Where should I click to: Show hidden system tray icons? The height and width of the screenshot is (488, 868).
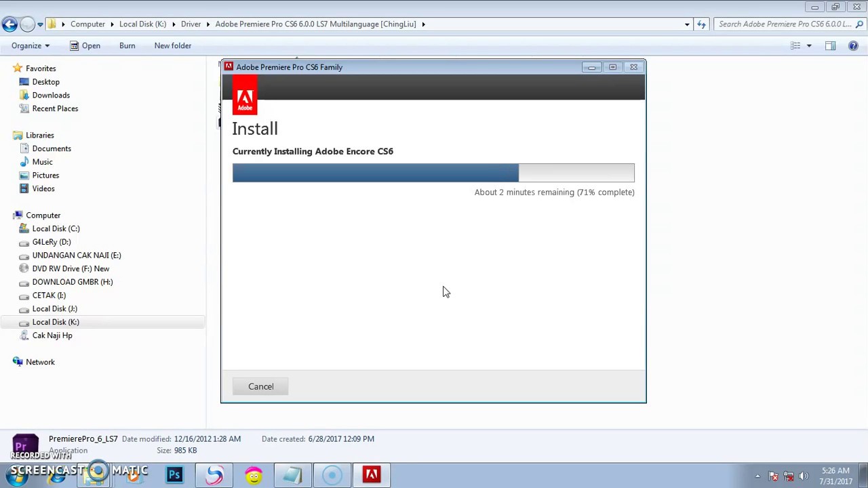pos(757,476)
